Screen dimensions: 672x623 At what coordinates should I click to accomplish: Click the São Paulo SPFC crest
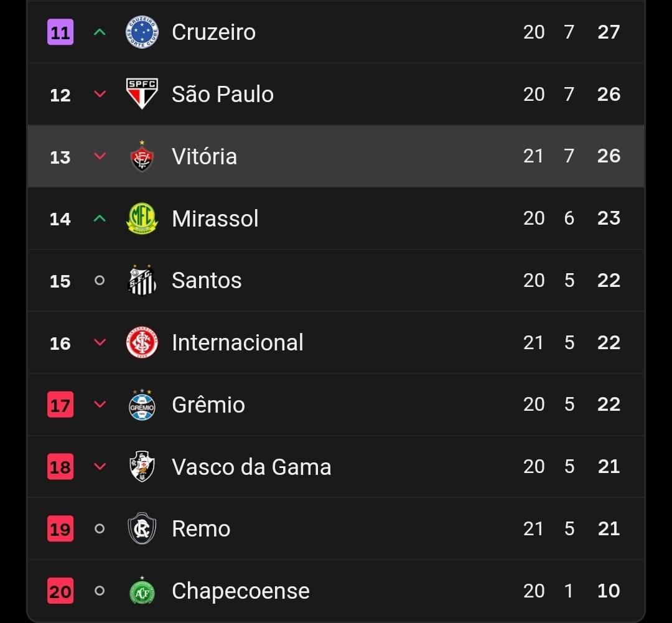142,94
